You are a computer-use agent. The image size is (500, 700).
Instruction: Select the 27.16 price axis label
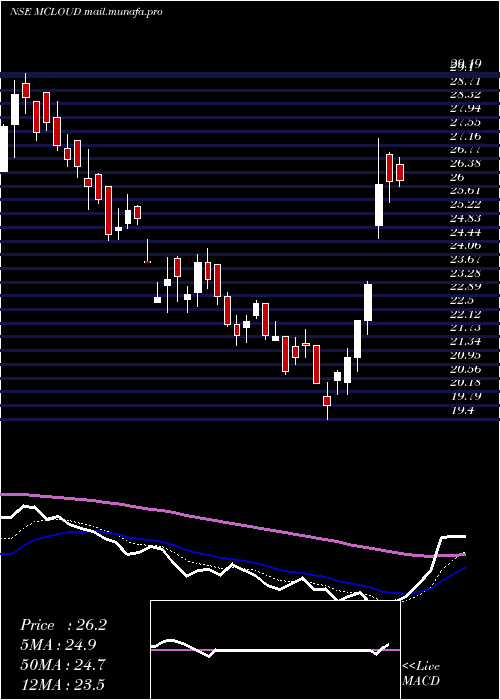coord(465,136)
